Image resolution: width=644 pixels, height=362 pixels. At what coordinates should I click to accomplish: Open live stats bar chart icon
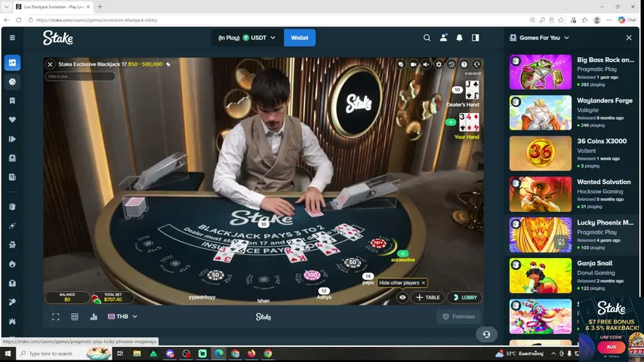(x=94, y=317)
